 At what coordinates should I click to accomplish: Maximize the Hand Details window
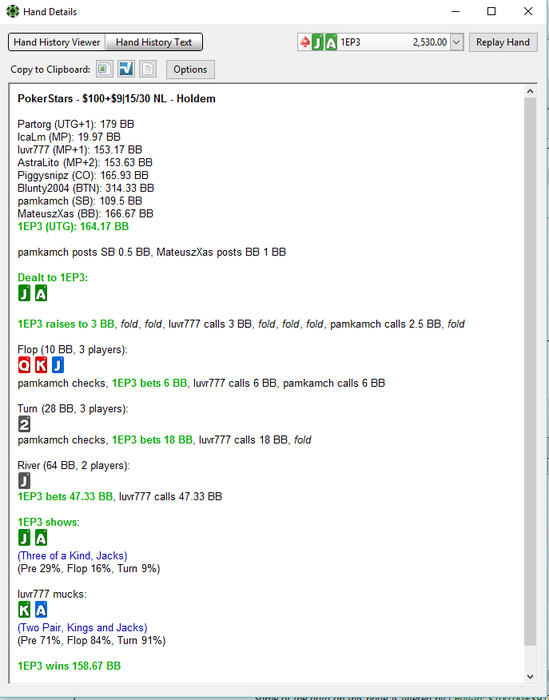click(491, 12)
